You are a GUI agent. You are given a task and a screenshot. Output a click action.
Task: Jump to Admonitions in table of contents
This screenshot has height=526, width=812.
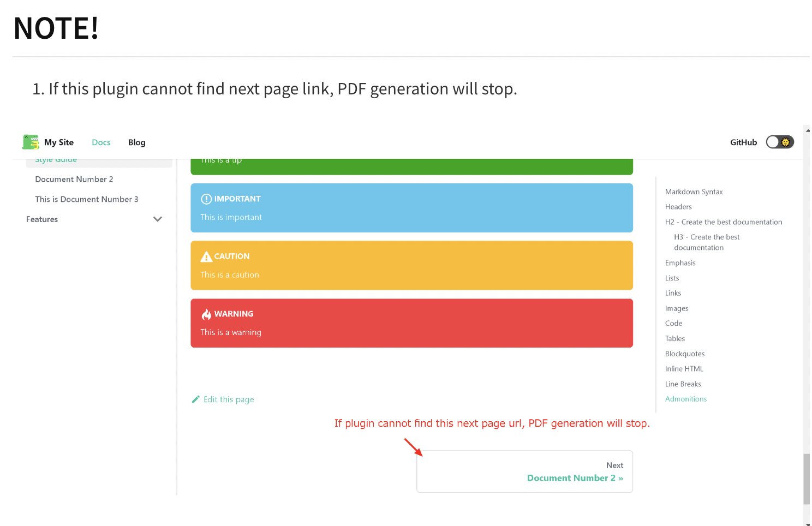click(685, 399)
